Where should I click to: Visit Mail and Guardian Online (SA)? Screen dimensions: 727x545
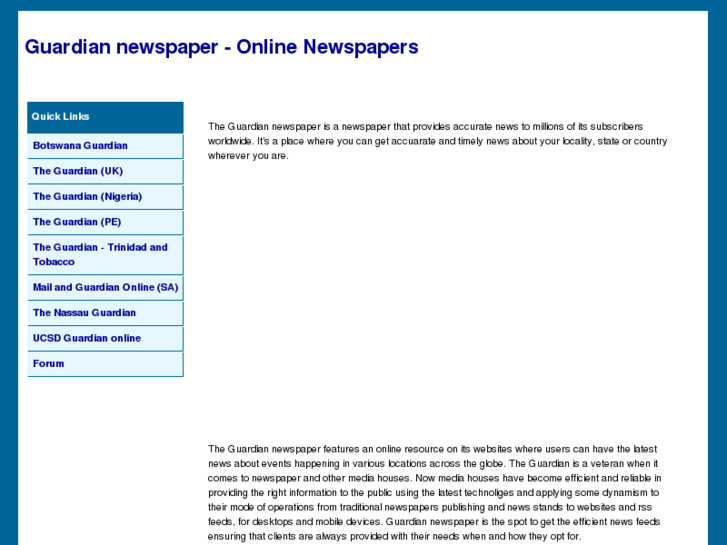click(105, 288)
